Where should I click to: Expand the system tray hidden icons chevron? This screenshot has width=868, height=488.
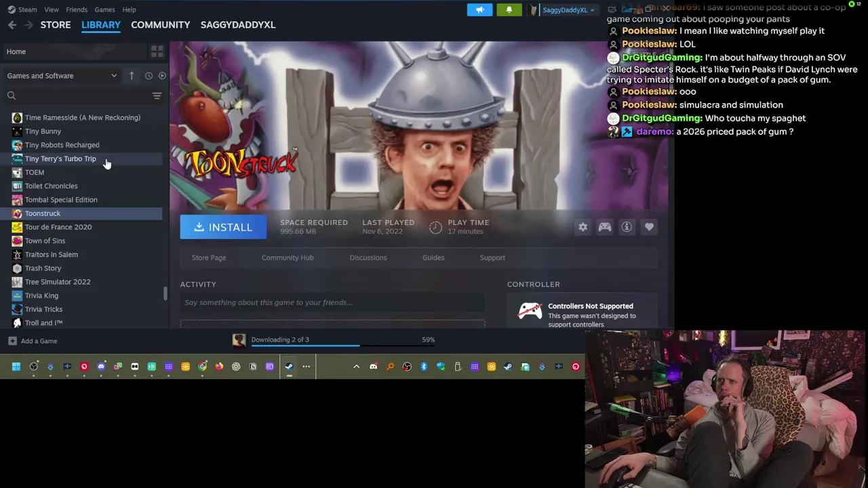[x=356, y=367]
